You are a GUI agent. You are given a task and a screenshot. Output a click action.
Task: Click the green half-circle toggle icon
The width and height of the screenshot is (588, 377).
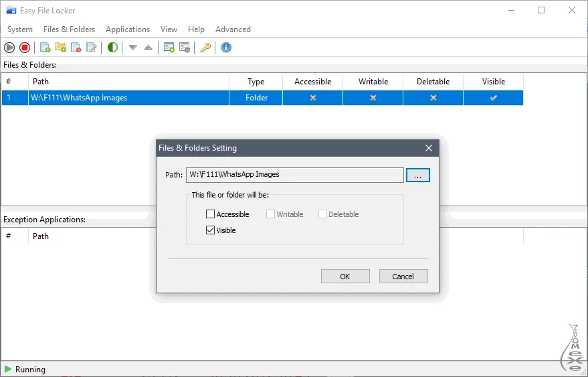click(x=112, y=48)
